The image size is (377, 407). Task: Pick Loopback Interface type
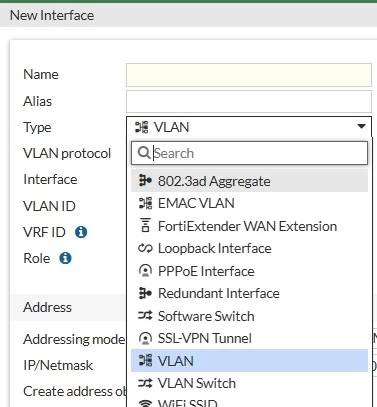[249, 248]
